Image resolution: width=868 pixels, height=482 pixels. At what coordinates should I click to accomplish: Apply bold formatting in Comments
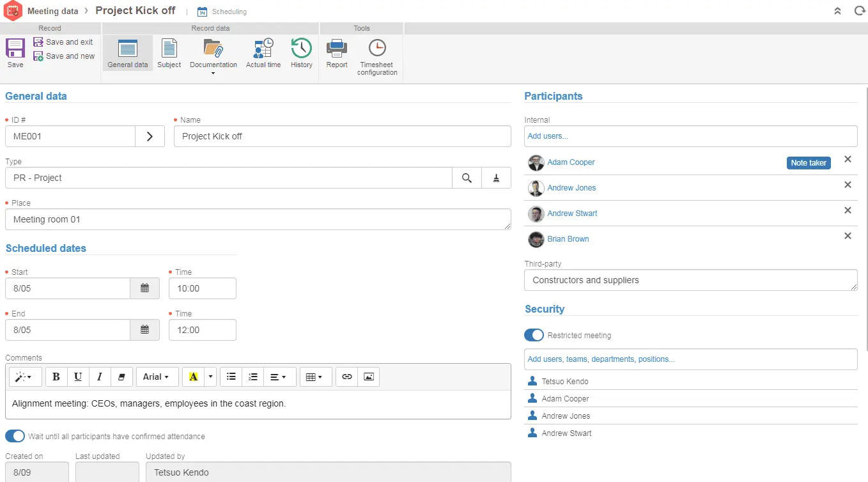pyautogui.click(x=56, y=377)
